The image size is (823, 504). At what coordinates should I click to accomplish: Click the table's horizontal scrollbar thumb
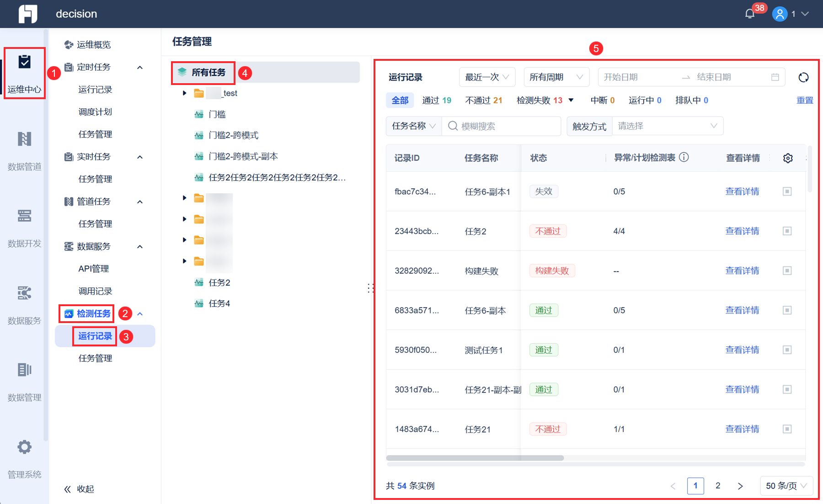click(475, 458)
